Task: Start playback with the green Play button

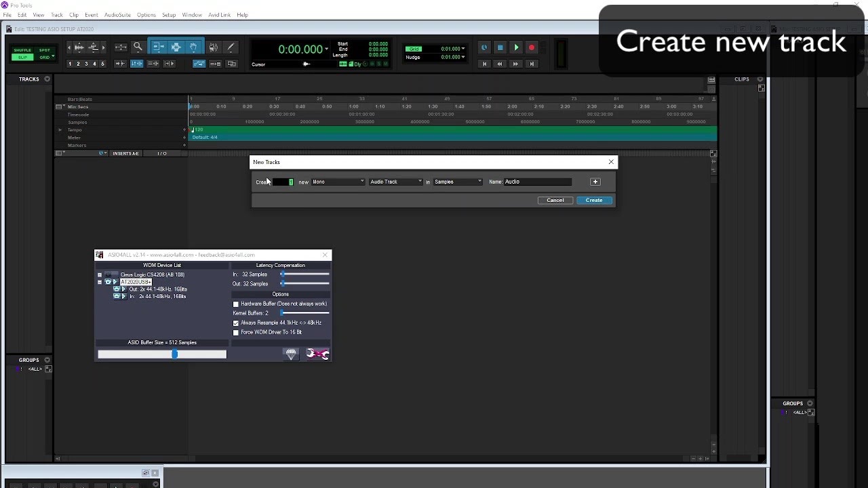Action: (516, 47)
